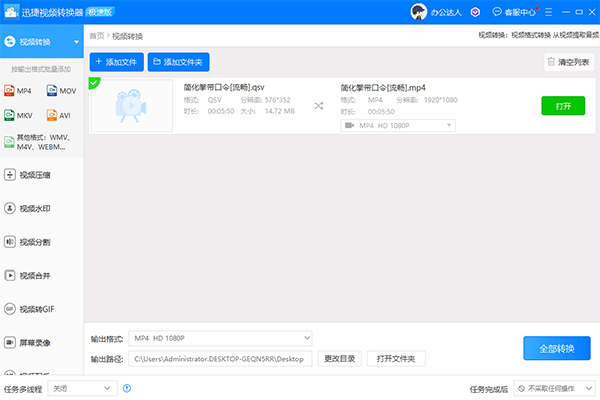The image size is (600, 400).
Task: Click 首页 in the breadcrumb
Action: coord(97,36)
